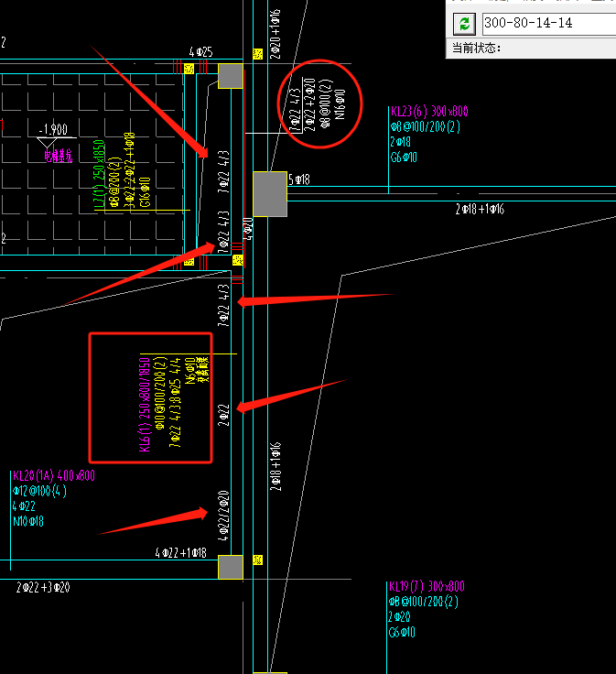Image resolution: width=616 pixels, height=674 pixels.
Task: Click the 2Φ22+2Φ20 text in the circled note
Action: tap(309, 104)
